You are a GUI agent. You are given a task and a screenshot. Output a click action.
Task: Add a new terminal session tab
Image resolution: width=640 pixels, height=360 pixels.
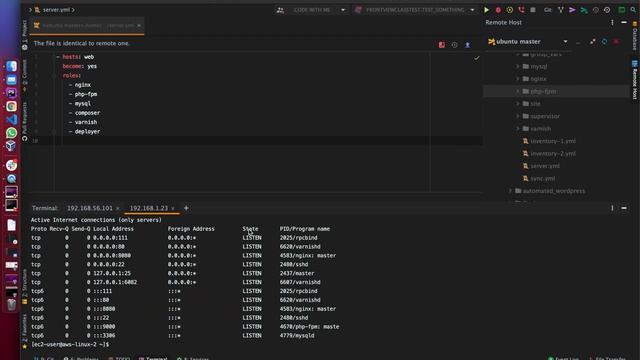click(186, 208)
